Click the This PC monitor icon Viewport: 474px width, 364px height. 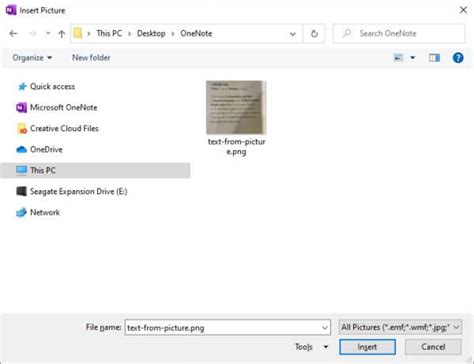[21, 170]
